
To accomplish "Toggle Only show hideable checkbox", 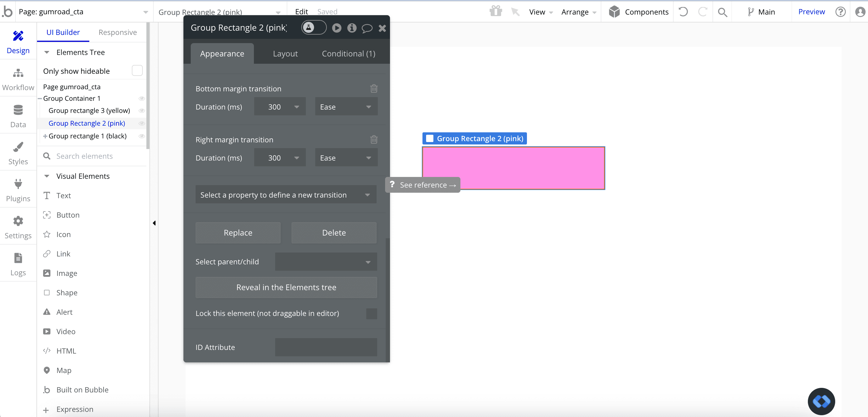I will 137,71.
